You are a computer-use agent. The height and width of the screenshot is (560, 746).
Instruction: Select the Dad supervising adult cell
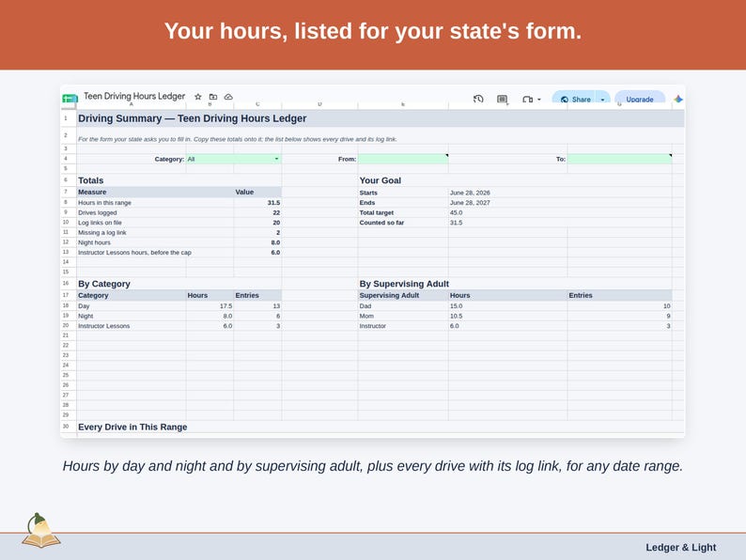click(403, 306)
